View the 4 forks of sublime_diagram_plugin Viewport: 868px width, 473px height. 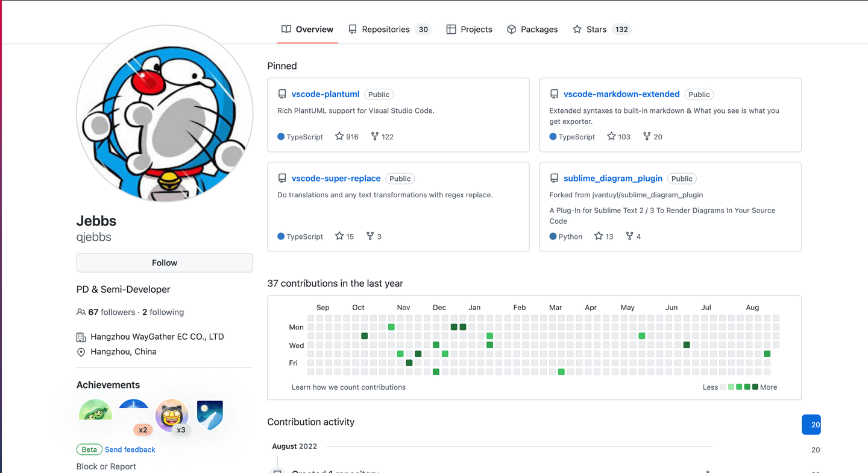tap(633, 237)
